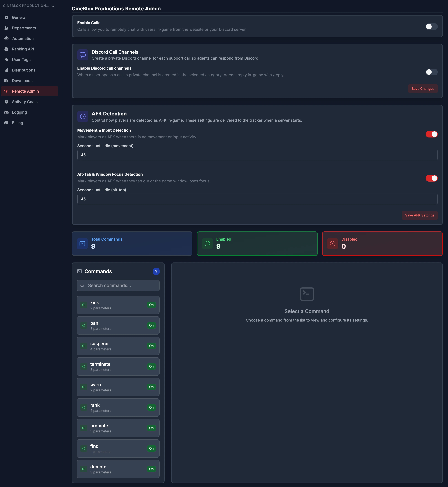Click Save Changes button
448x487 pixels.
(x=423, y=89)
